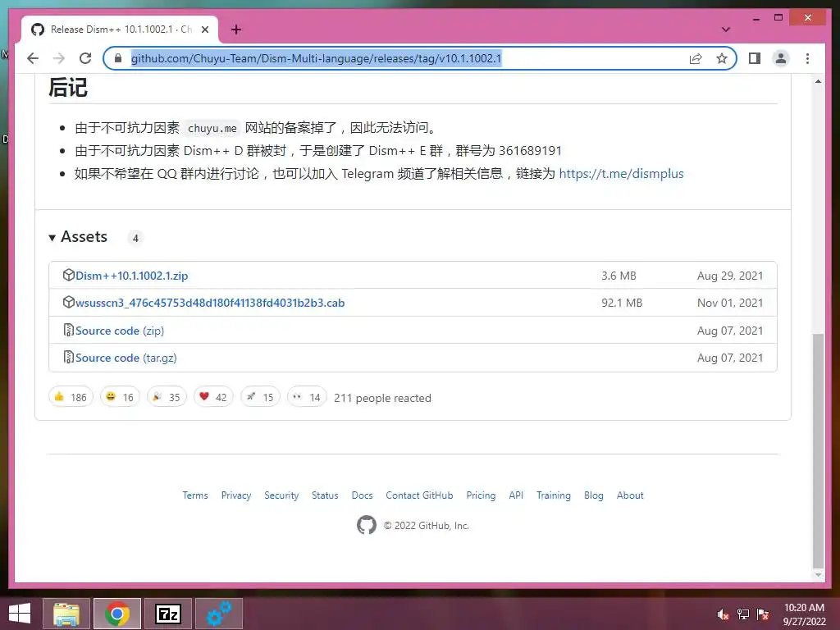The height and width of the screenshot is (630, 840).
Task: Open the Chrome profile avatar menu
Action: click(781, 58)
